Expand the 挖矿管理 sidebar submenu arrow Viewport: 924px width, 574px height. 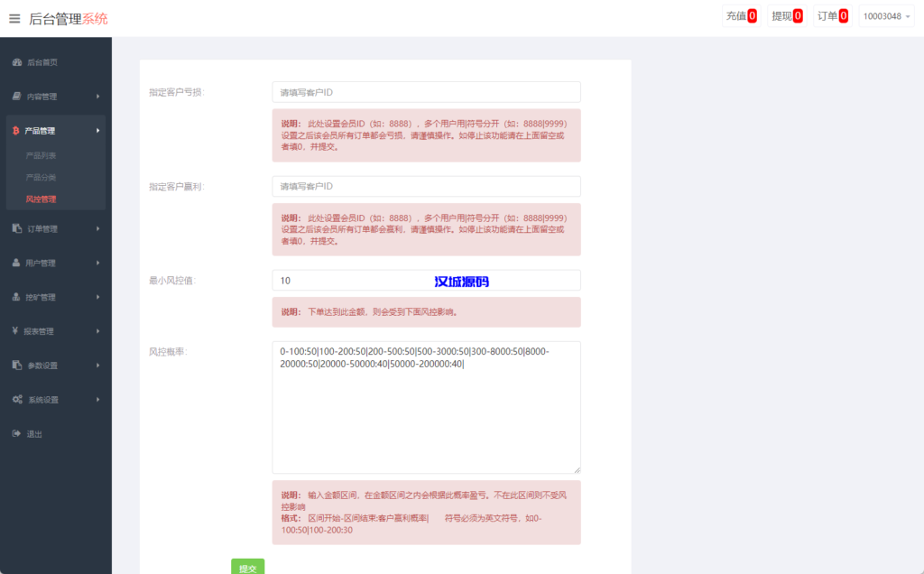pos(97,297)
